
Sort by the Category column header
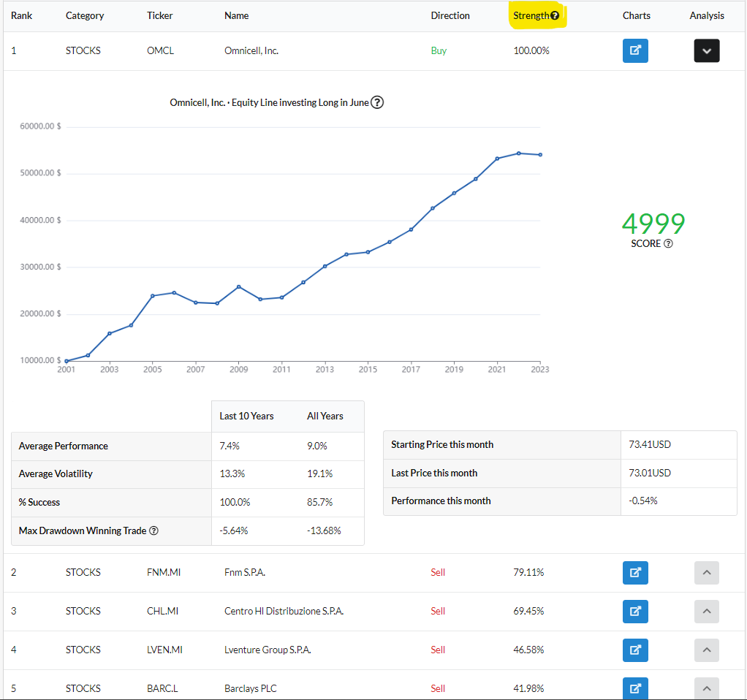pos(85,16)
